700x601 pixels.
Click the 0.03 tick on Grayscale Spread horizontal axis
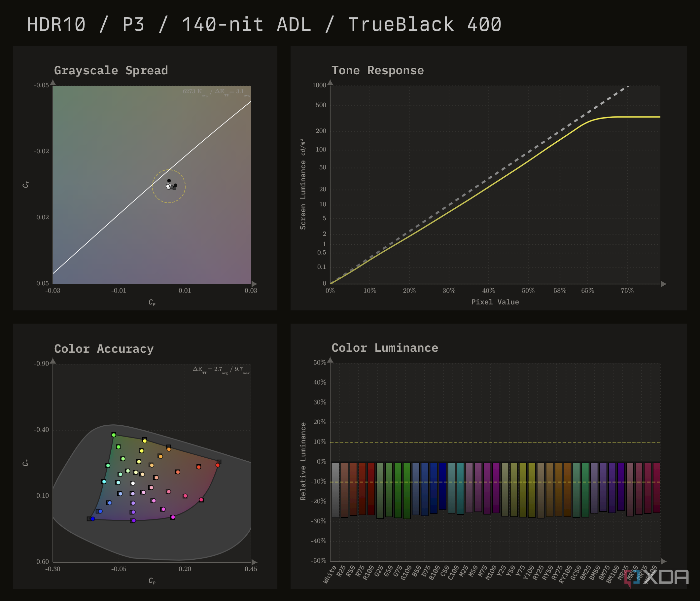[251, 291]
